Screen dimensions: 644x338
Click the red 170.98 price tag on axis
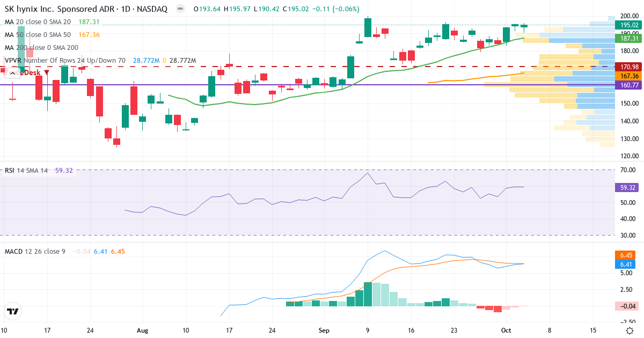point(628,67)
